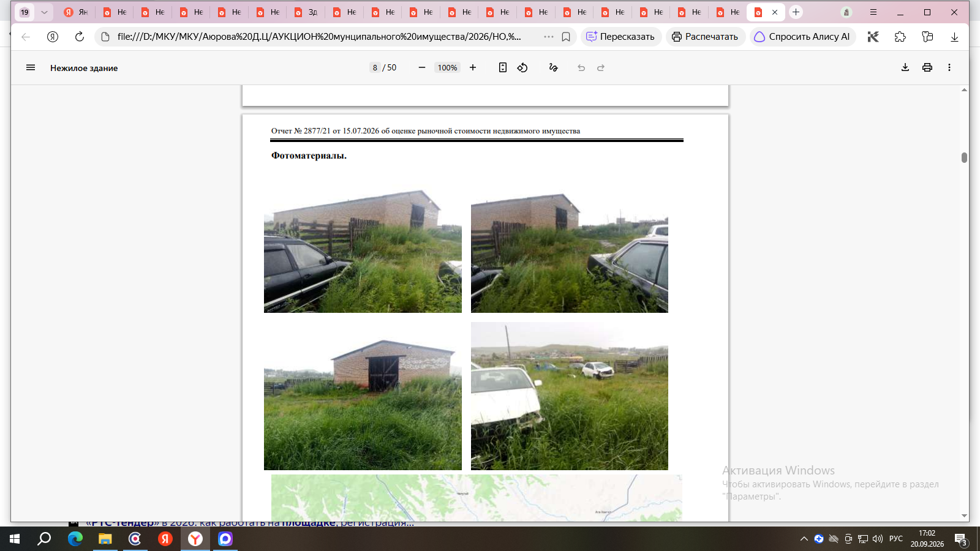
Task: Switch to the "Зд" tab
Action: [305, 12]
